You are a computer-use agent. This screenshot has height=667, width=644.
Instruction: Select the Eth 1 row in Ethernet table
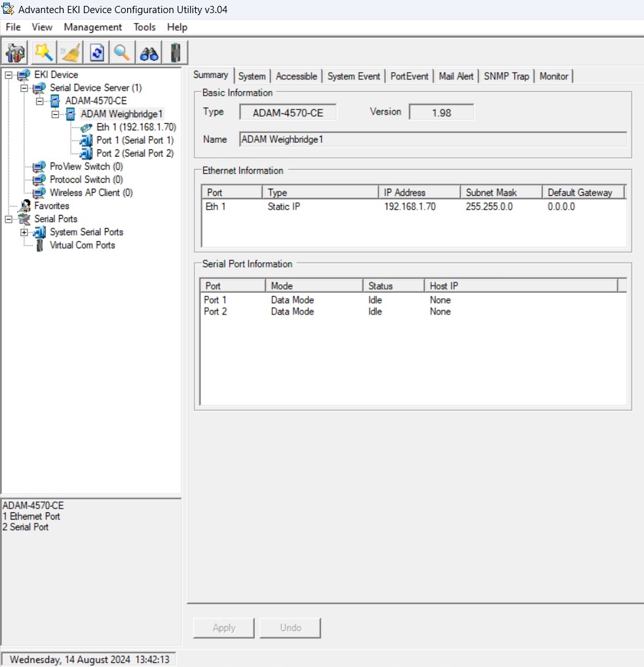point(413,207)
